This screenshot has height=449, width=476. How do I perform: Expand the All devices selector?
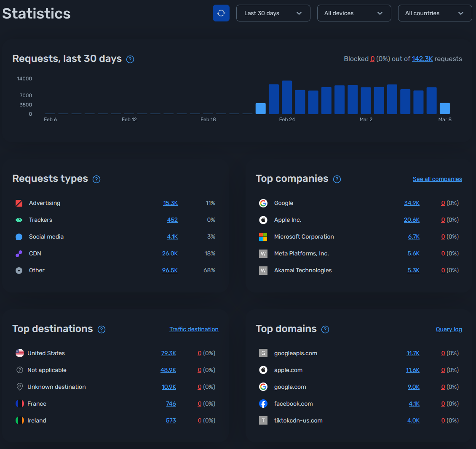tap(354, 13)
